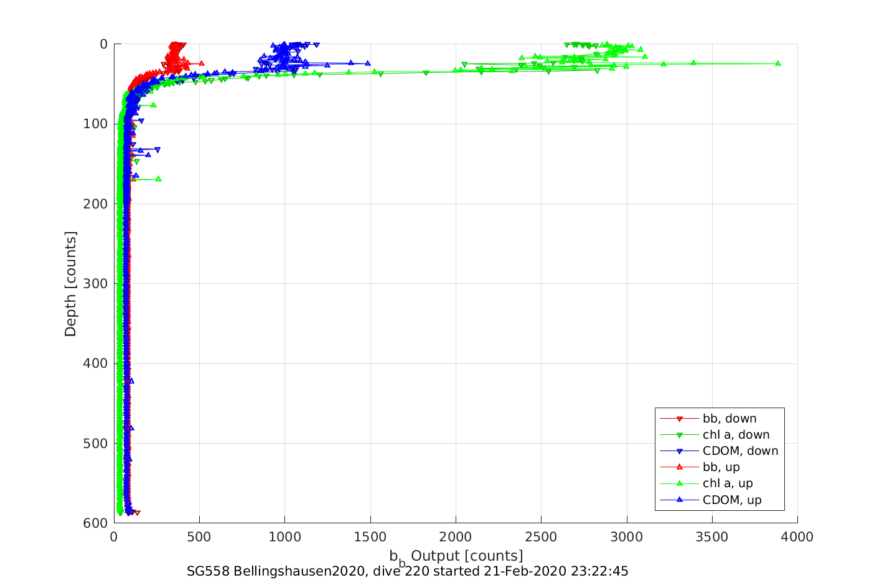This screenshot has height=588, width=882.
Task: Click the green down-triangle marker in legend
Action: point(680,435)
